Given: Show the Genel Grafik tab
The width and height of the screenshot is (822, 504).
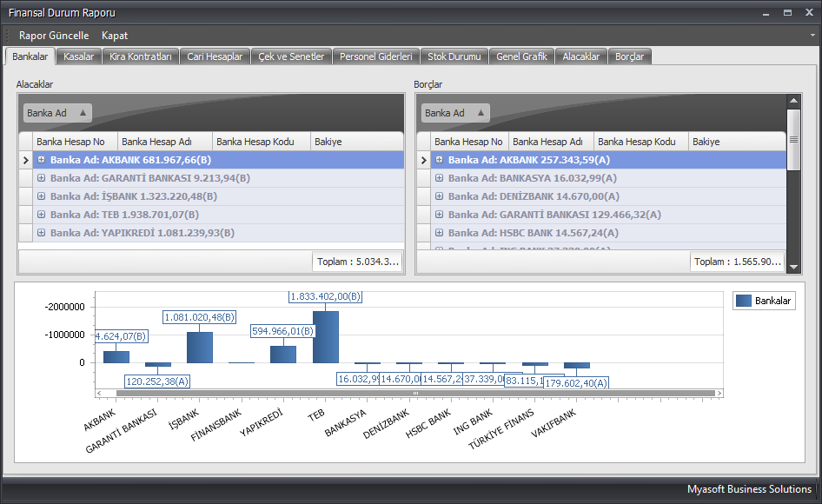Looking at the screenshot, I should (521, 56).
